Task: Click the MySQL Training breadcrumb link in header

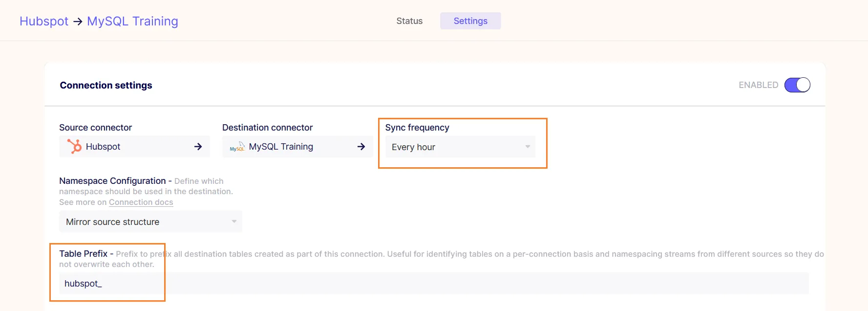Action: pyautogui.click(x=132, y=22)
